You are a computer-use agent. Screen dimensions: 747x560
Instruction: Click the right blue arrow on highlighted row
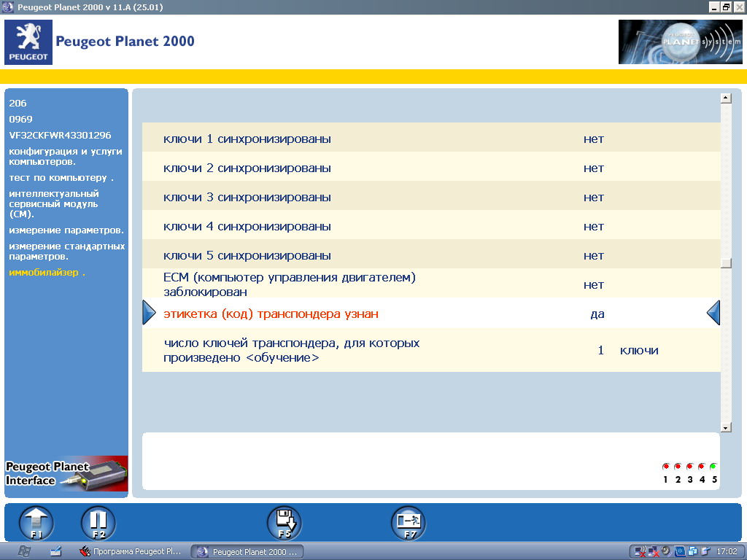[x=713, y=313]
